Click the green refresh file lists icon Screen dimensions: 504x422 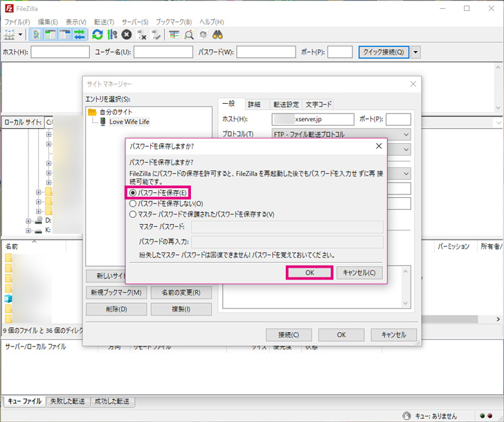(98, 35)
